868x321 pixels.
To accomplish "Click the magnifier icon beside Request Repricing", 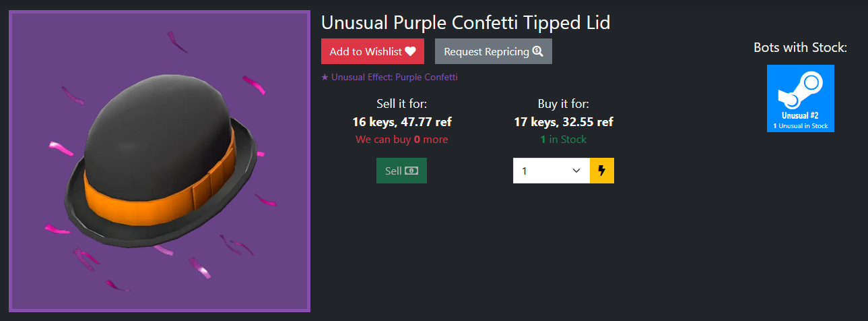I will click(x=537, y=51).
